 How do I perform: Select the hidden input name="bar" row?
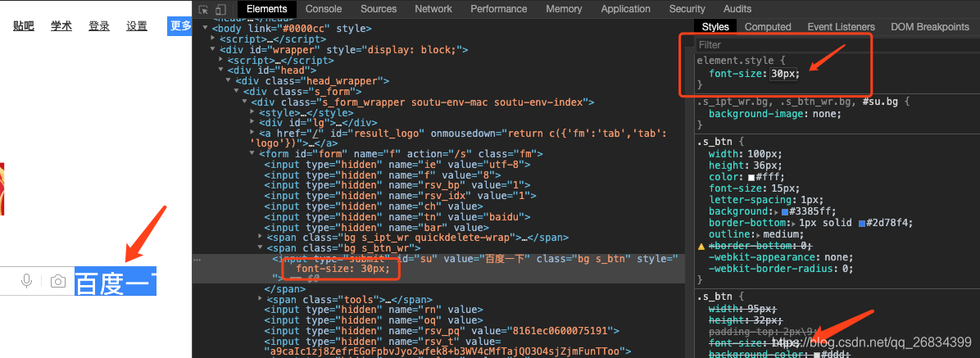(377, 228)
